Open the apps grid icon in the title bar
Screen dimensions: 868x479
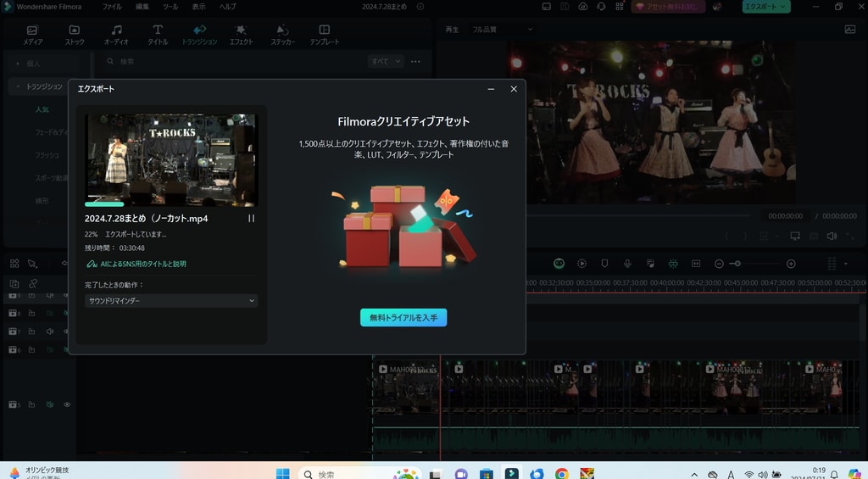[x=620, y=7]
